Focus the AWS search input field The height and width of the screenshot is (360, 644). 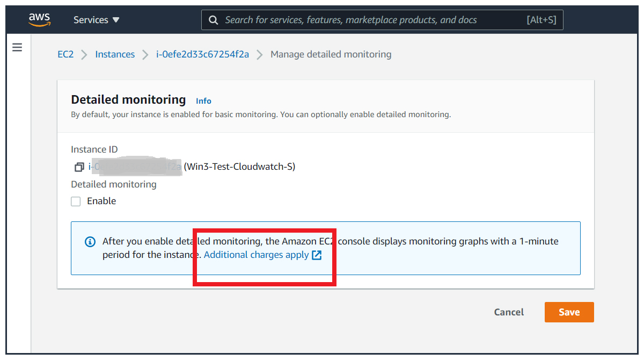point(370,20)
